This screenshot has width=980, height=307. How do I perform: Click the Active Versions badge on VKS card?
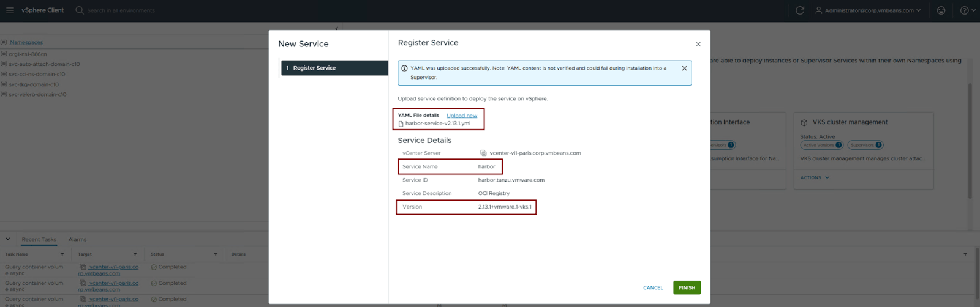pyautogui.click(x=821, y=145)
